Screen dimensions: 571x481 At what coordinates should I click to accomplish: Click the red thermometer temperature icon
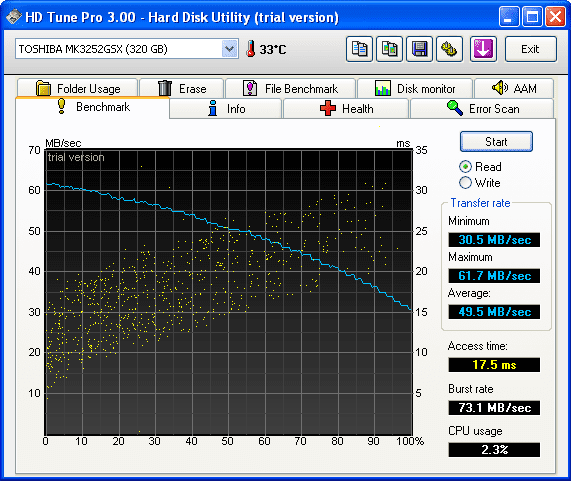point(250,49)
